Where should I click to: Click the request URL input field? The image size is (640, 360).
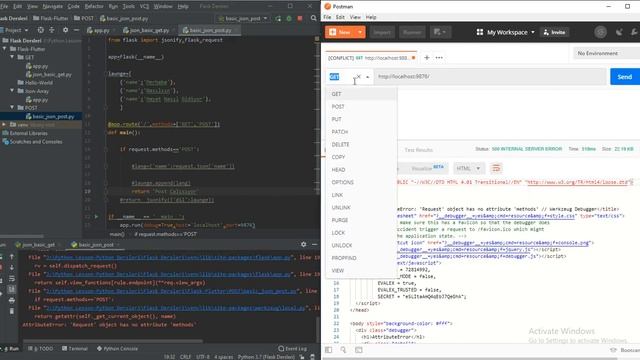pos(490,76)
